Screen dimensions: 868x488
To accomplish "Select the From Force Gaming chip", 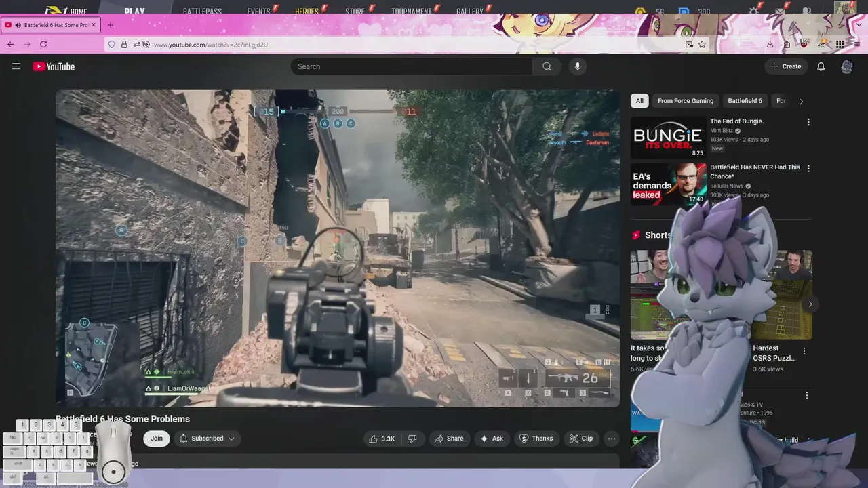I will (685, 101).
